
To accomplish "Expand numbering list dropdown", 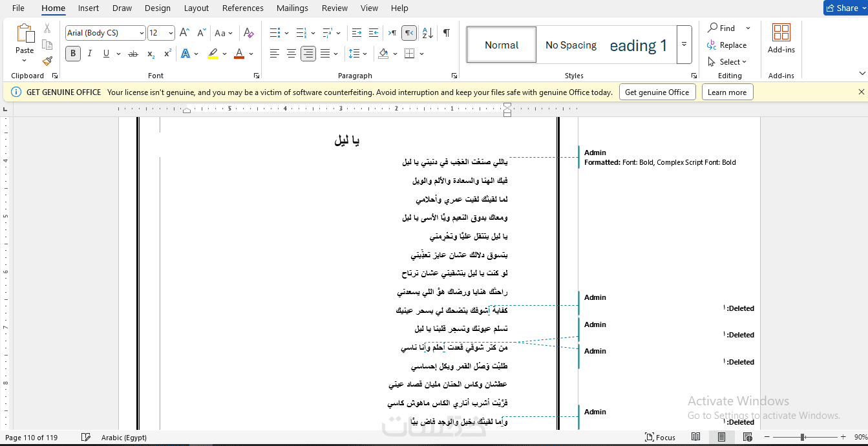I will pos(313,33).
